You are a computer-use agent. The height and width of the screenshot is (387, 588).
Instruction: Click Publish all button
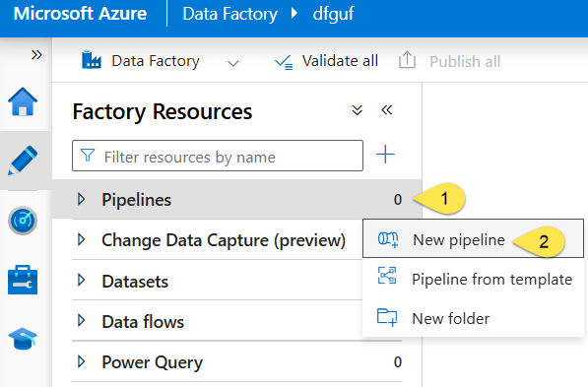pyautogui.click(x=449, y=61)
